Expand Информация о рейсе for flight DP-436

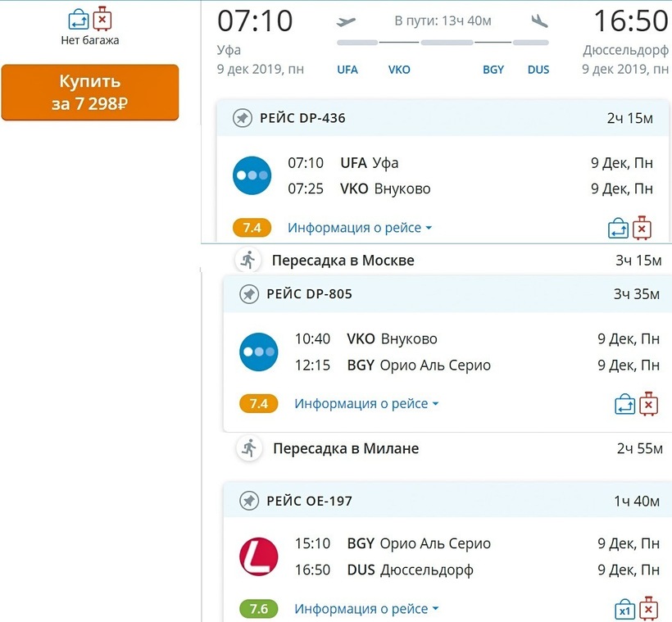(x=360, y=228)
